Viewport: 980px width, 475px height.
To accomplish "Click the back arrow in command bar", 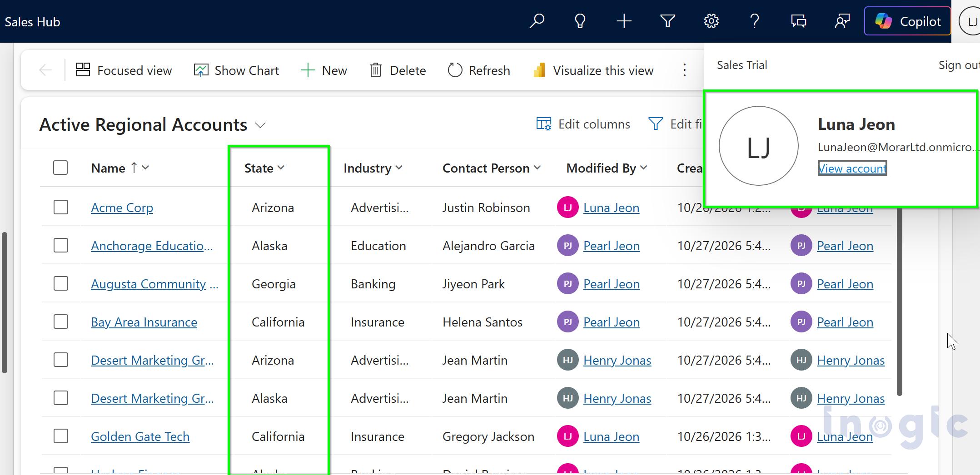I will (45, 70).
